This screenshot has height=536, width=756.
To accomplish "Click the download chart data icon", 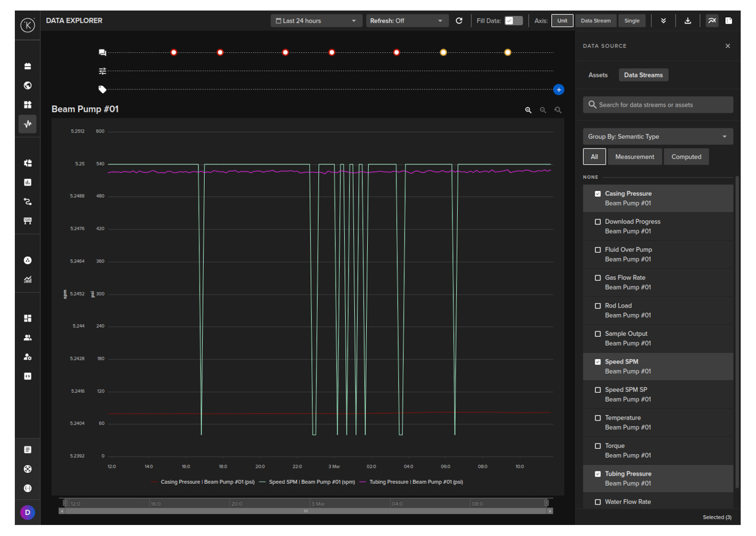I will (x=688, y=21).
